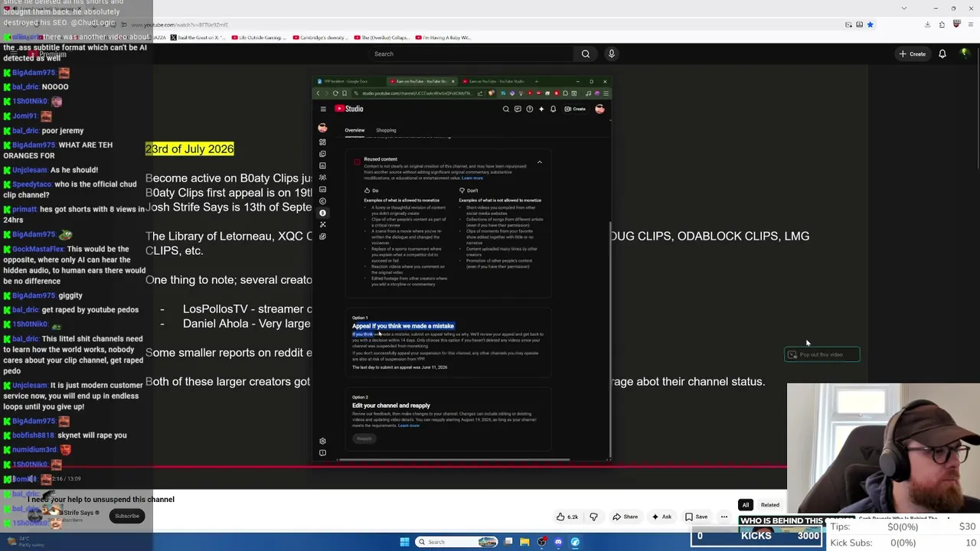Seek on the red video progress bar
This screenshot has width=980, height=551.
(394, 465)
